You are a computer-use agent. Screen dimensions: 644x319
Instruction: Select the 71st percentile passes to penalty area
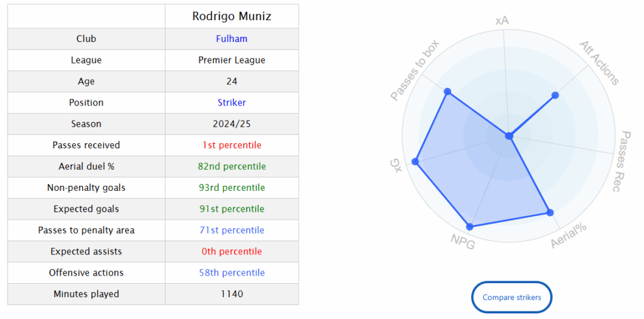pos(231,230)
